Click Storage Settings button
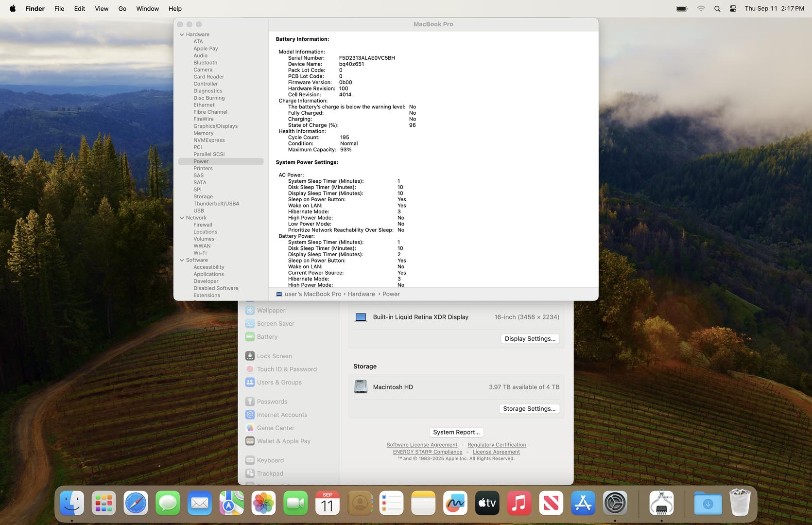Image resolution: width=812 pixels, height=525 pixels. click(529, 409)
